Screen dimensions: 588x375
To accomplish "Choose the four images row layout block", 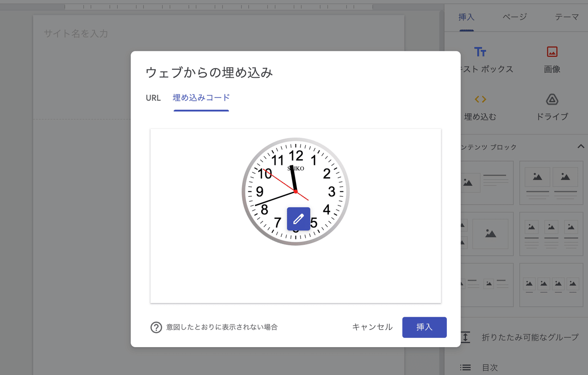I will [x=551, y=285].
